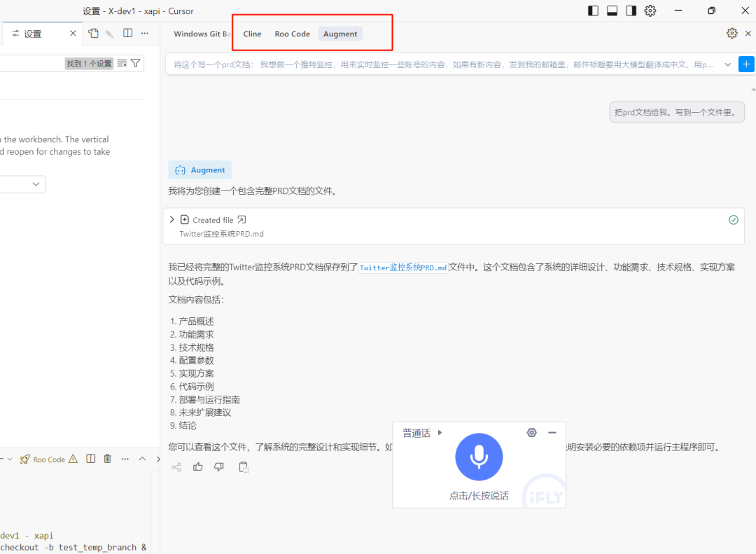Switch to the Windows Git Bash tab
The image size is (756, 554).
(202, 34)
